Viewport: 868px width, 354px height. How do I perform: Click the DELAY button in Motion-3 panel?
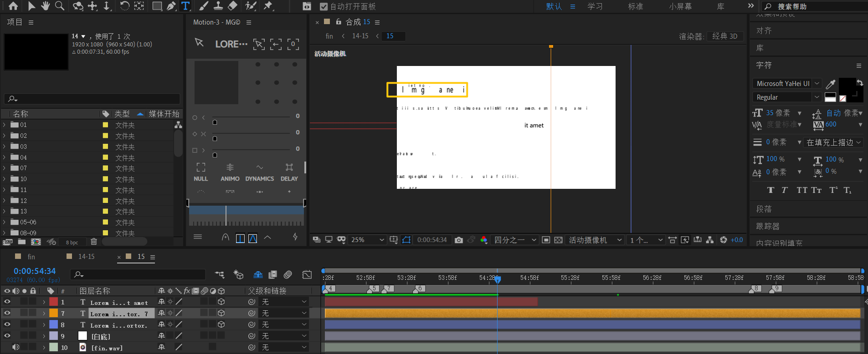tap(289, 172)
